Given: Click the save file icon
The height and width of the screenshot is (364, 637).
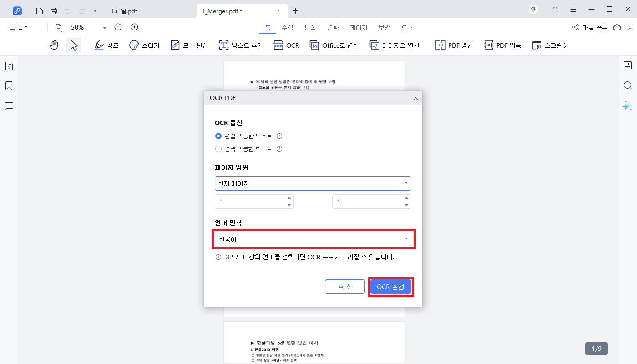Looking at the screenshot, I should click(40, 11).
